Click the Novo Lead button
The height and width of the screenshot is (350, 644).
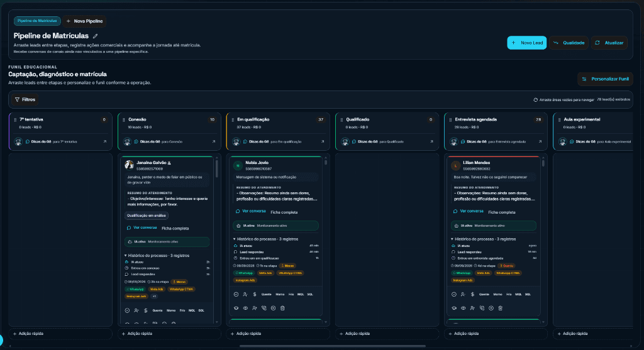[527, 43]
